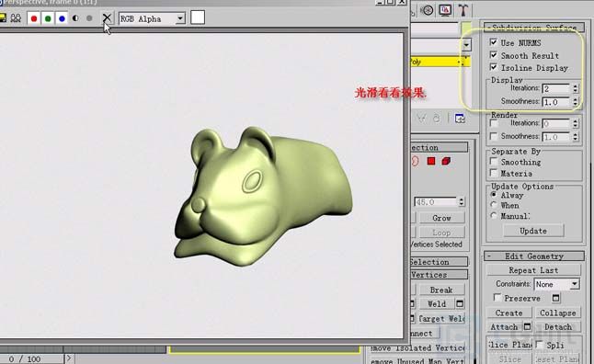The width and height of the screenshot is (594, 364).
Task: Enable Preserve UVs checkbox
Action: coord(497,298)
